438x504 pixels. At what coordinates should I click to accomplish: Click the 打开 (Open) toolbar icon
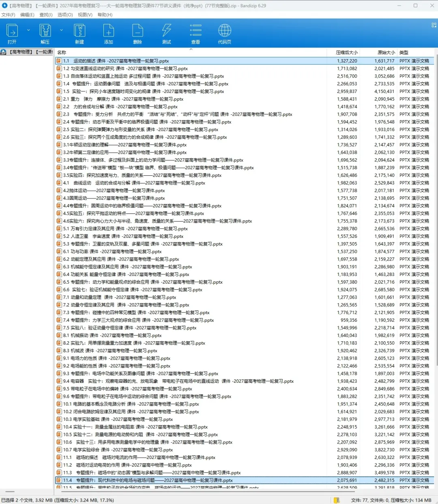[x=12, y=30]
